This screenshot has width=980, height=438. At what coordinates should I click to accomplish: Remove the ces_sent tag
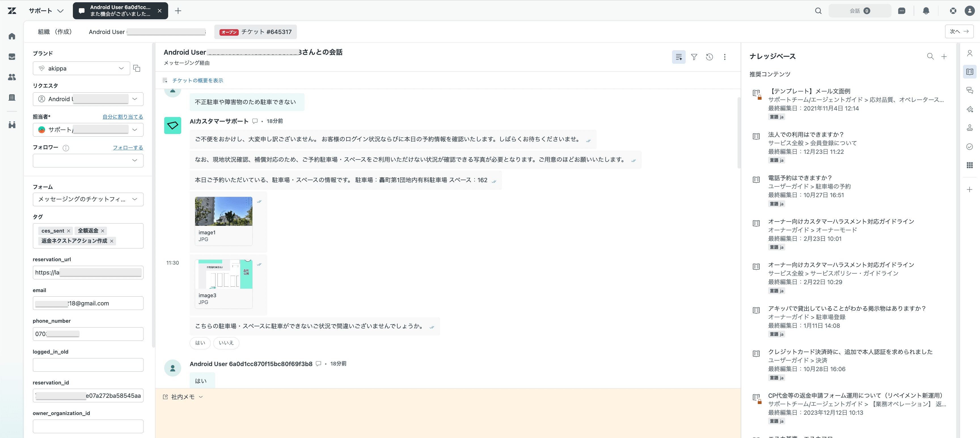68,231
